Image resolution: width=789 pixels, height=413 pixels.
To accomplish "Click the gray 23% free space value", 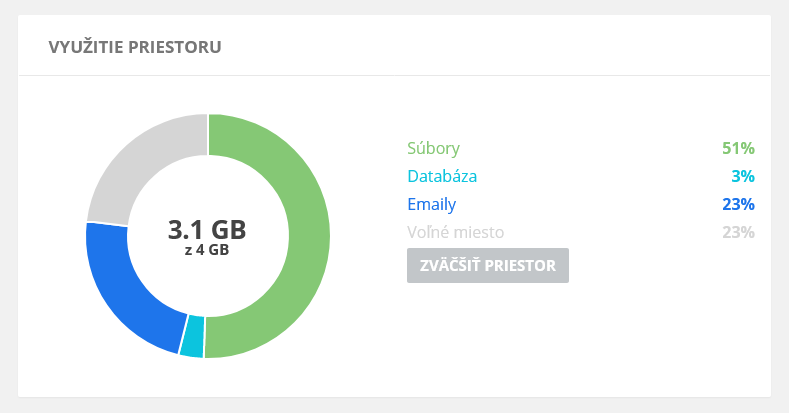I will [738, 232].
